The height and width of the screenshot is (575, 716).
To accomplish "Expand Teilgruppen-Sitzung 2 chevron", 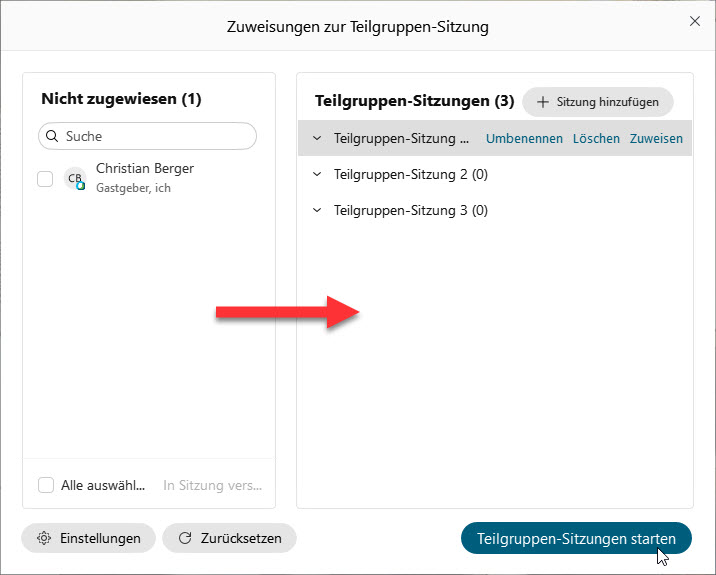I will 317,175.
